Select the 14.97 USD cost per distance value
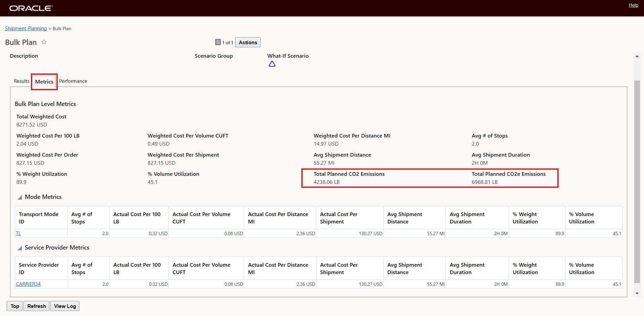644x316 pixels. (x=326, y=144)
